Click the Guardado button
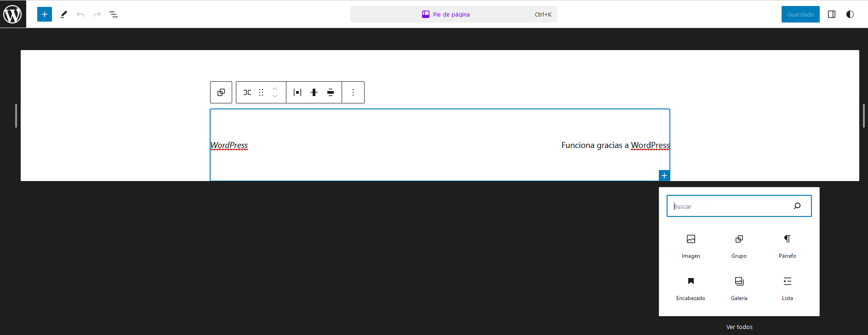The height and width of the screenshot is (335, 868). pyautogui.click(x=800, y=14)
